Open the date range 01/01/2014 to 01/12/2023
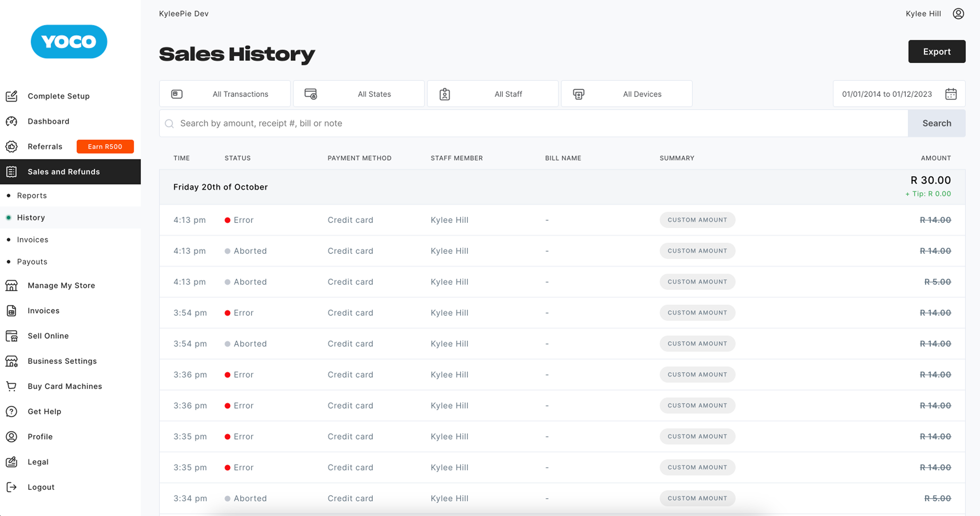 coord(899,94)
